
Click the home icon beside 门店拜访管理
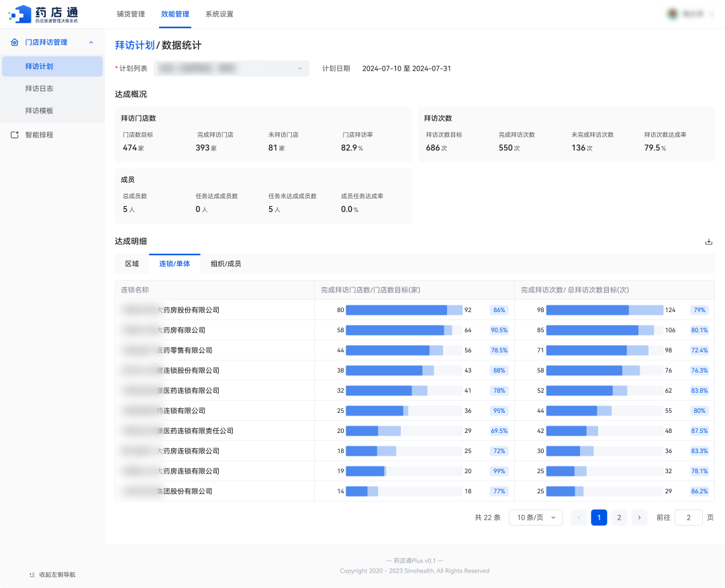(x=15, y=42)
